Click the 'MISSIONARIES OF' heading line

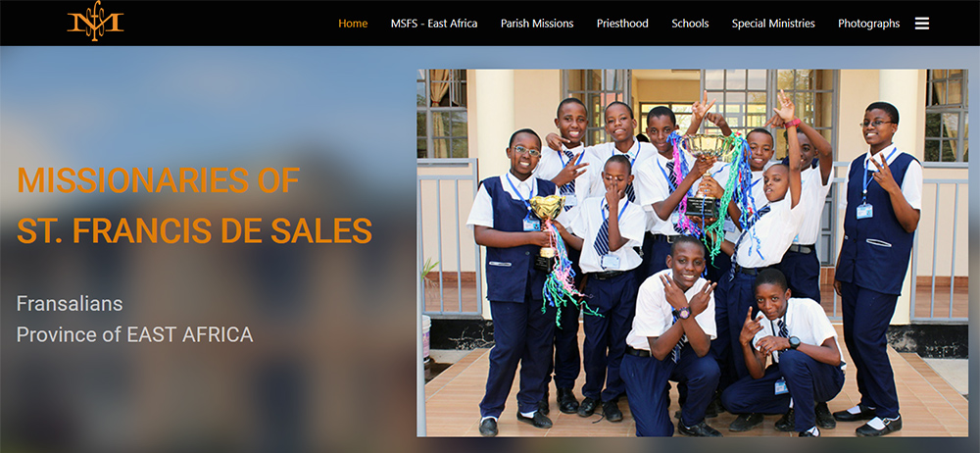tap(158, 180)
